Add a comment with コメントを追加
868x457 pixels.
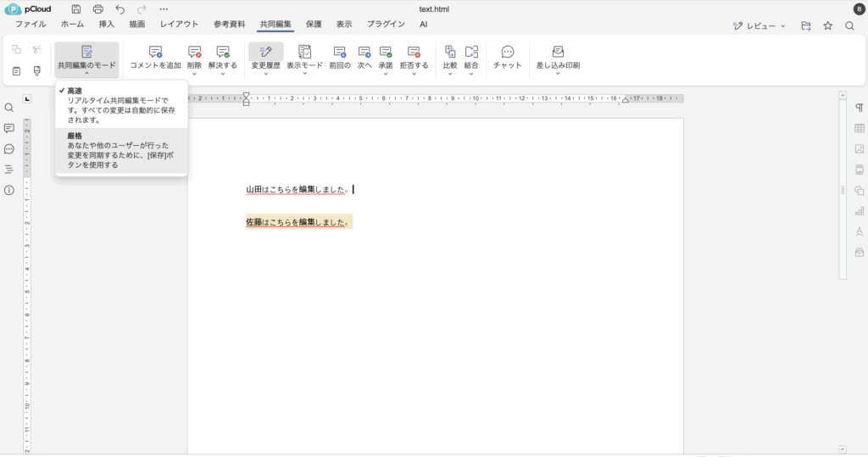(156, 58)
